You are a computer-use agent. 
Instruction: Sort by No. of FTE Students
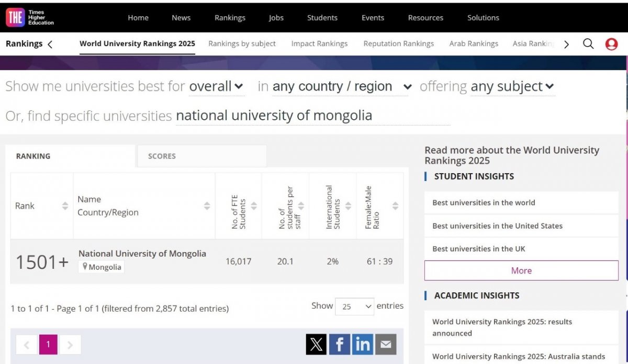click(x=254, y=206)
